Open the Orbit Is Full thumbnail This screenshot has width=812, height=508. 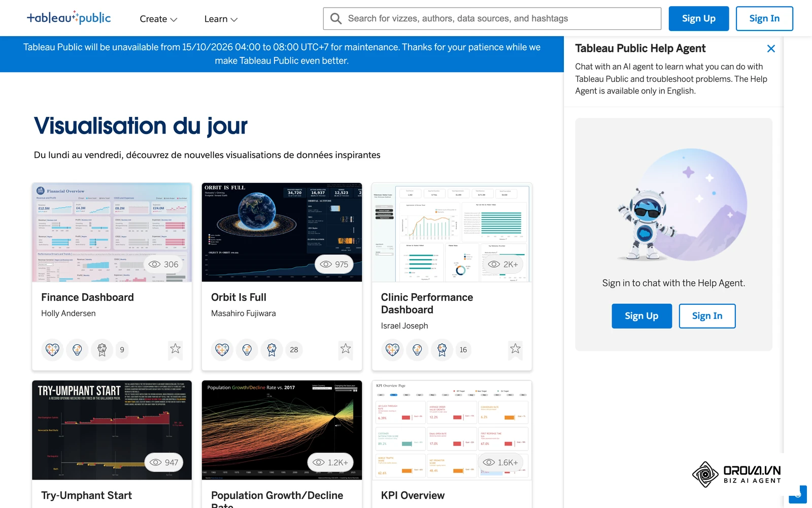click(x=282, y=232)
